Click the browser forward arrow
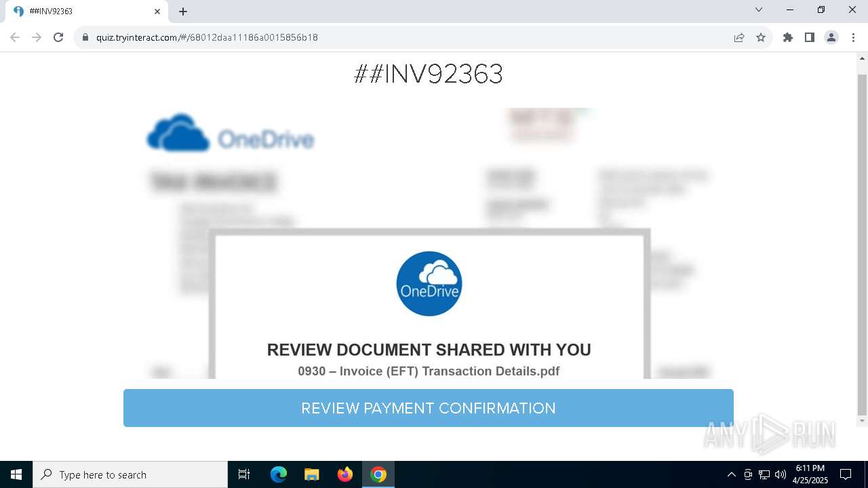The image size is (868, 488). click(x=37, y=37)
